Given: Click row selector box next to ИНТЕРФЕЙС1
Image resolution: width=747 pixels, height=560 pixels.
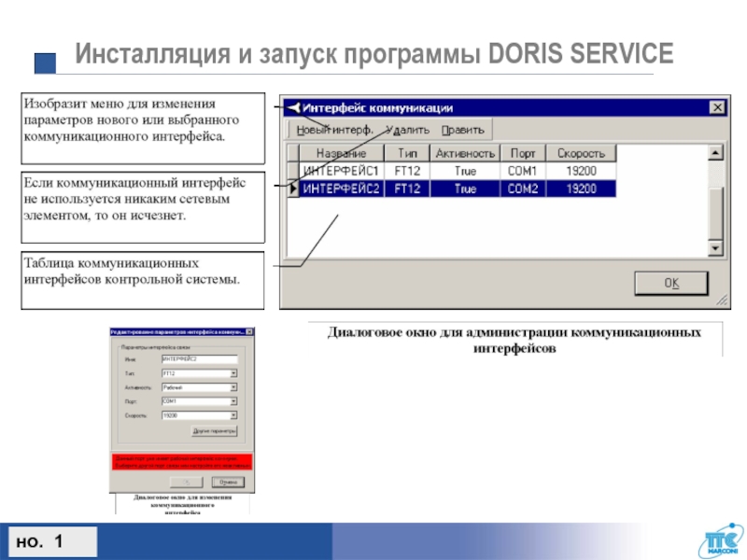Looking at the screenshot, I should [x=293, y=171].
